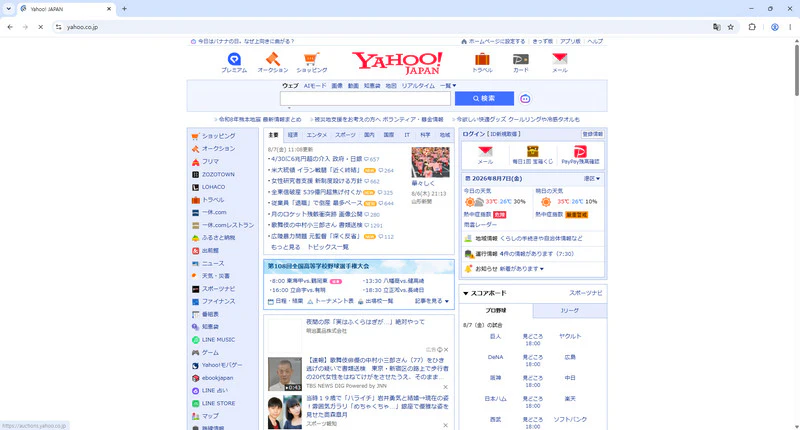Open headline 月のロケット残骸衝突跡 画像公開
The image size is (800, 430).
click(319, 214)
